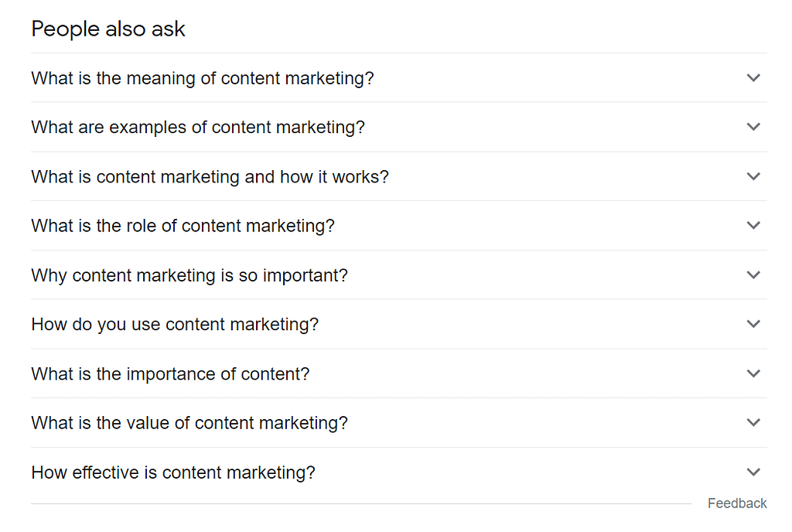
Task: Click chevron beside 'meaning of content marketing' question
Action: 753,77
